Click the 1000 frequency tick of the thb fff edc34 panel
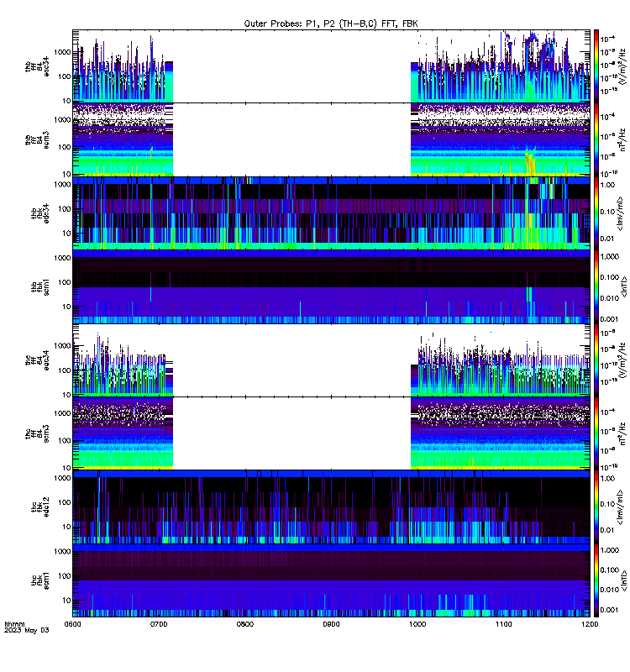The width and height of the screenshot is (630, 672). point(62,52)
